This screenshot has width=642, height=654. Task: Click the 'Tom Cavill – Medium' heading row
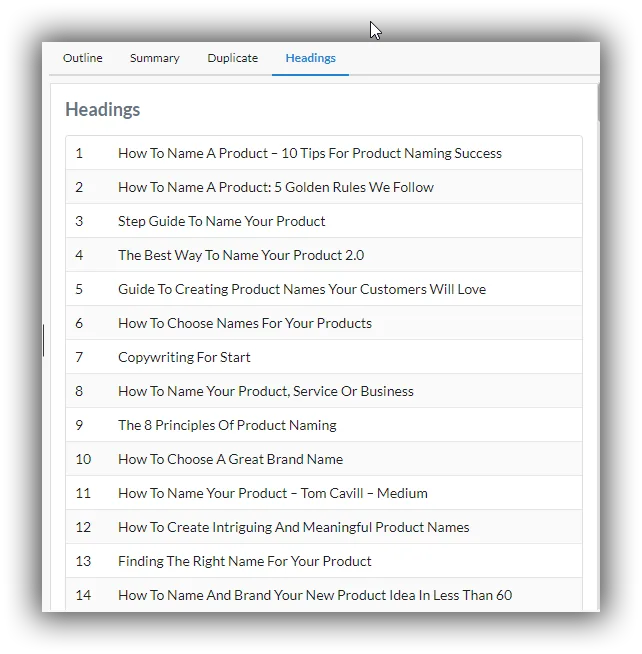324,493
